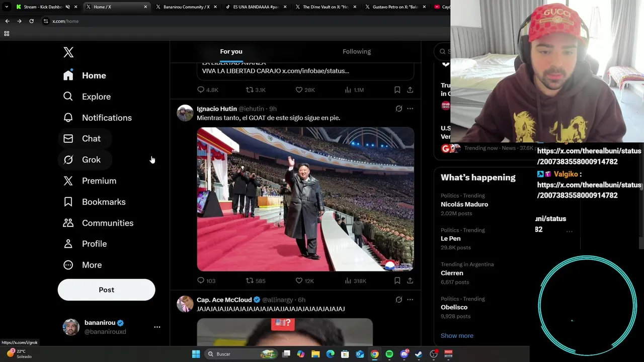Screen dimensions: 644x362
Task: Open the Kim Jong Un stadium photo
Action: 305,199
